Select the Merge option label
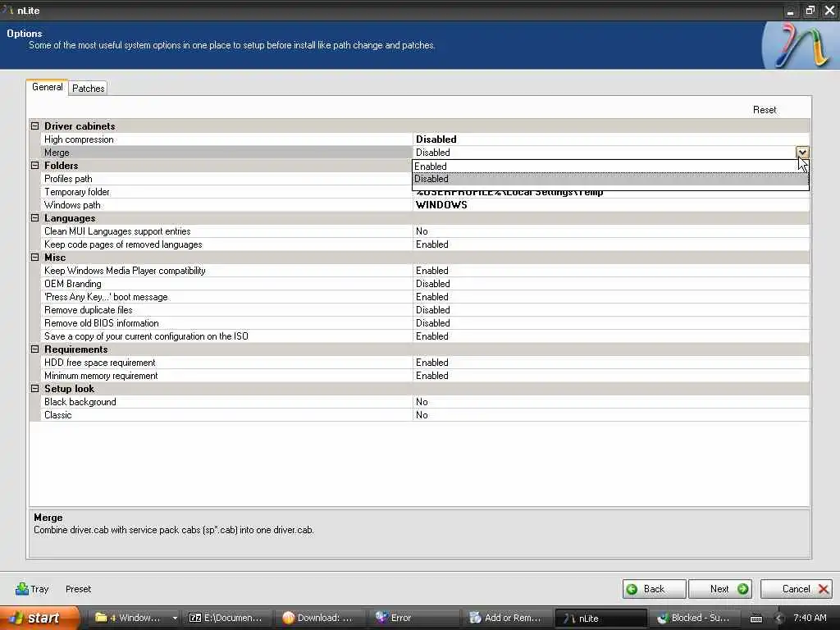The image size is (840, 630). (x=57, y=153)
